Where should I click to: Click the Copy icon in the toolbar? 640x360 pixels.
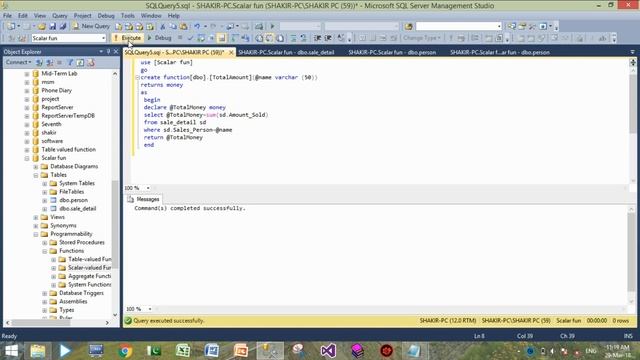click(x=173, y=26)
